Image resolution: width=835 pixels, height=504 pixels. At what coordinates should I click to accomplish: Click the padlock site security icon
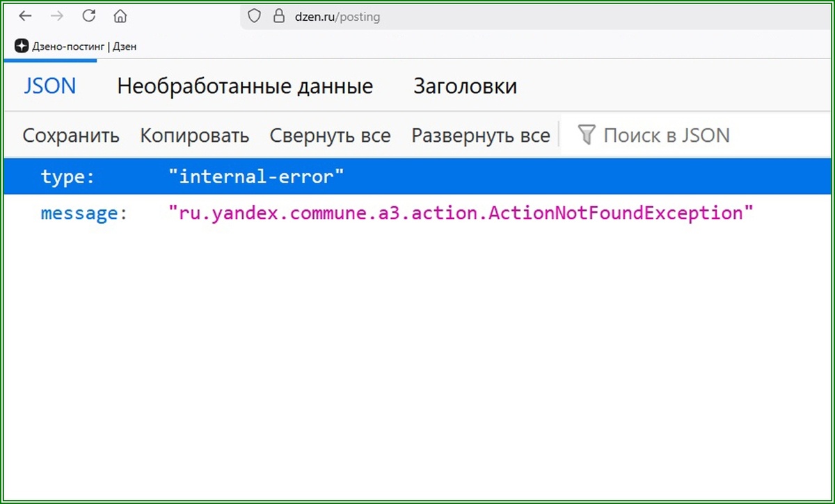[x=278, y=15]
